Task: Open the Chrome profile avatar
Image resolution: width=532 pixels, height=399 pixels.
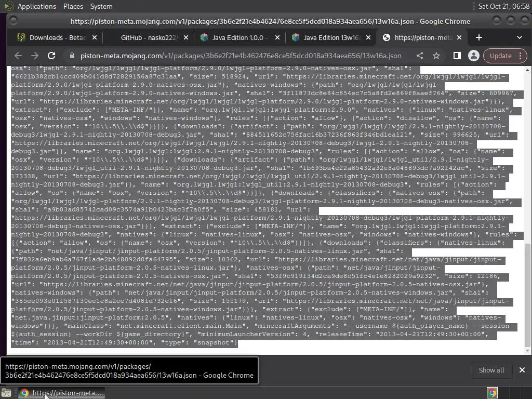Action: (474, 56)
